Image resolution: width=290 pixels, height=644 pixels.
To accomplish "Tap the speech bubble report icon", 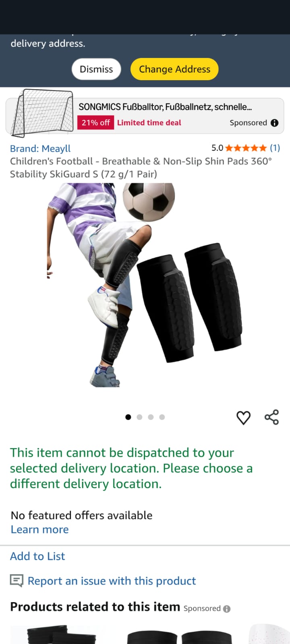I will click(x=17, y=581).
